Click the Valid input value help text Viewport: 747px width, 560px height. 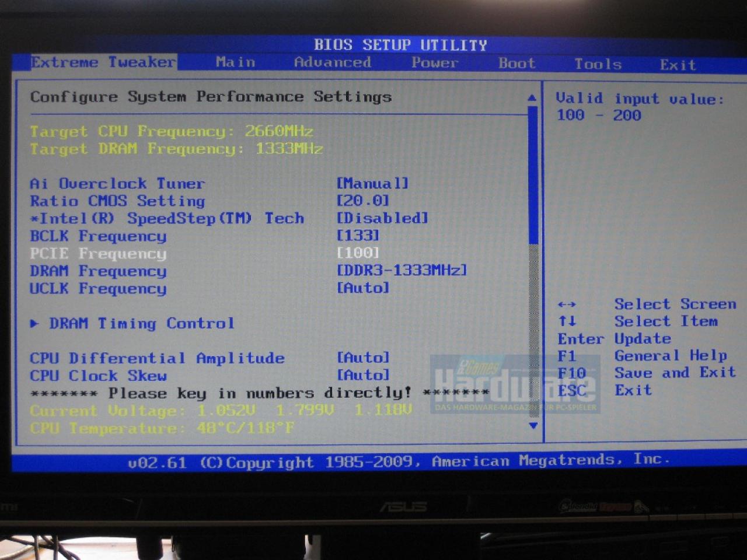coord(640,107)
